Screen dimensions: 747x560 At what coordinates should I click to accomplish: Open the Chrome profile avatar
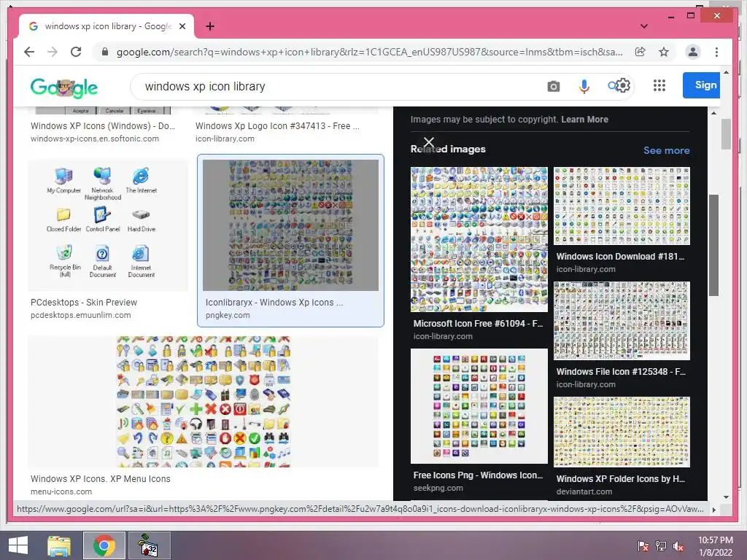[693, 52]
